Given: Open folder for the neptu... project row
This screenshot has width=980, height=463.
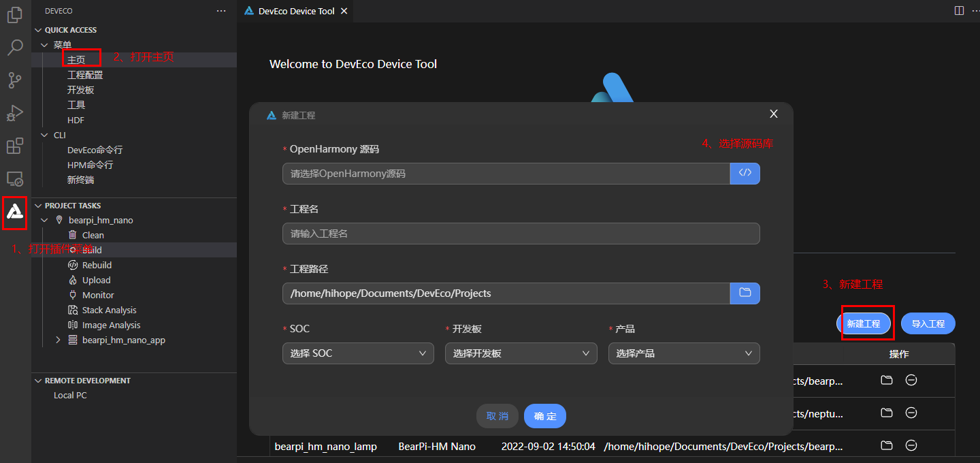Looking at the screenshot, I should tap(887, 413).
